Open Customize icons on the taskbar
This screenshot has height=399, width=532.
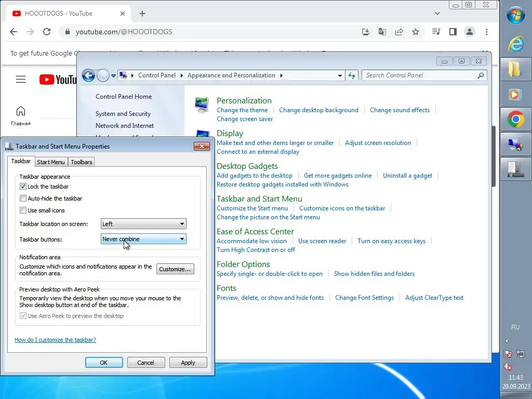342,208
